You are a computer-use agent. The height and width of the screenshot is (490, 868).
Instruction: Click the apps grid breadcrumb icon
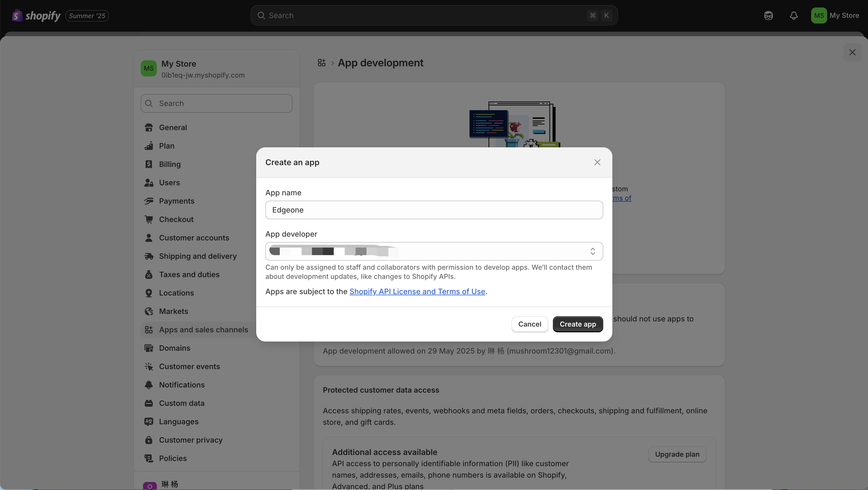click(x=321, y=63)
